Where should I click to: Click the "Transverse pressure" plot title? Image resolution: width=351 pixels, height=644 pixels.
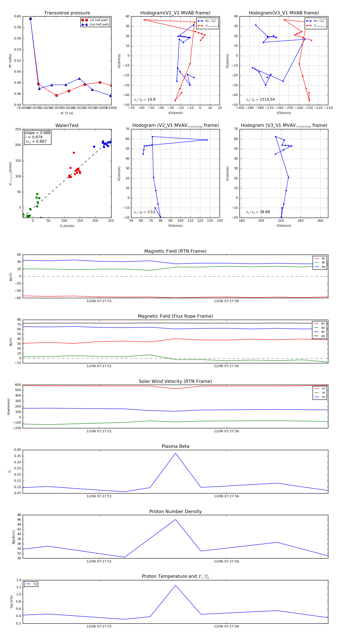pos(67,13)
